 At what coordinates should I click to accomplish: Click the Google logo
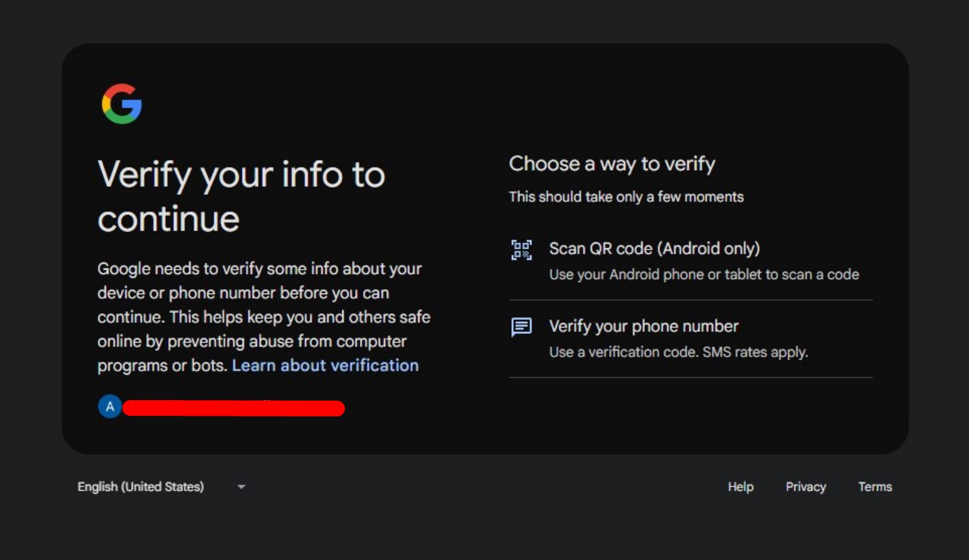tap(122, 104)
